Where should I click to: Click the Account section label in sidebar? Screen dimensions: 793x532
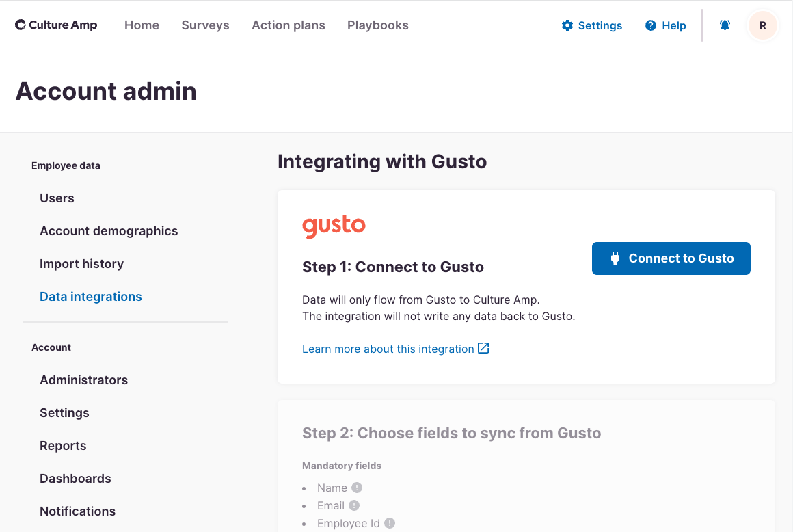51,347
